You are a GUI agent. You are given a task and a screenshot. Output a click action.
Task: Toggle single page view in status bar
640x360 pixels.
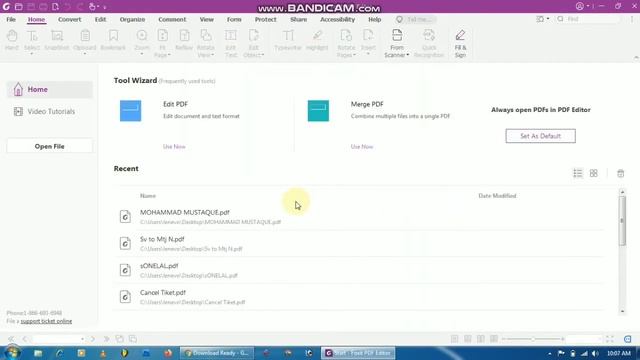(x=455, y=339)
